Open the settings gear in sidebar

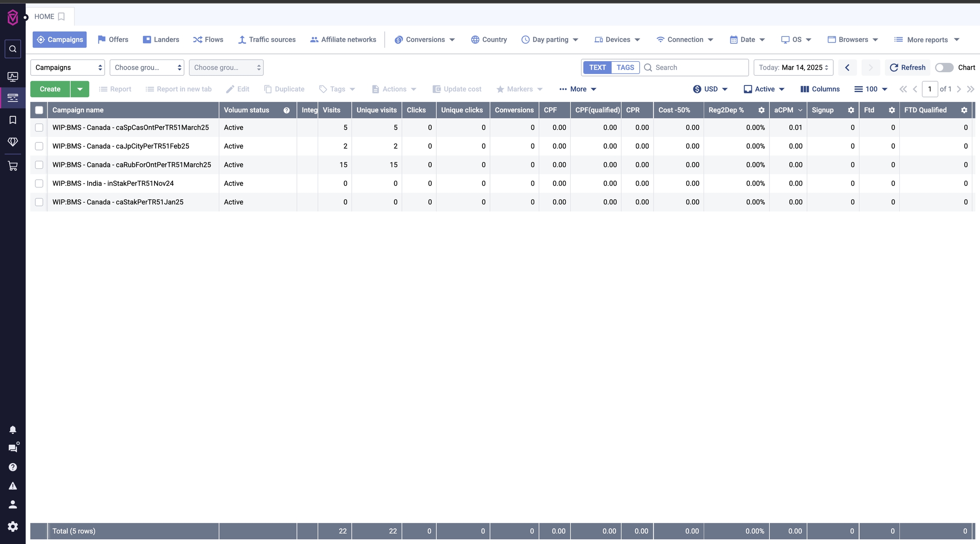point(13,527)
